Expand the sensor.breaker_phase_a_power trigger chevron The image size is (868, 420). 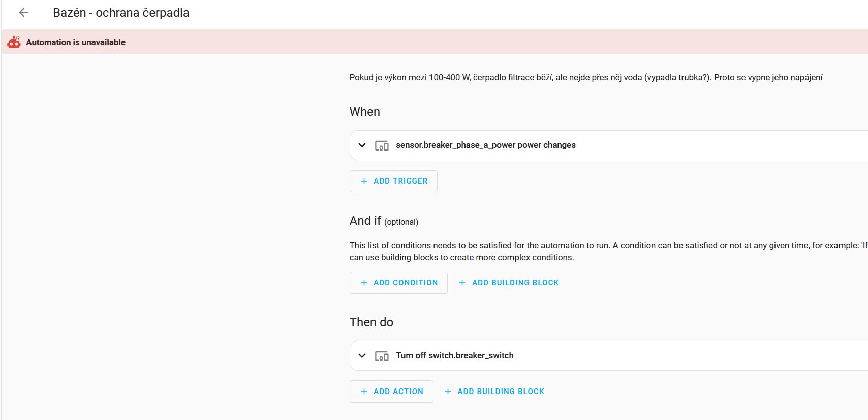[x=362, y=145]
